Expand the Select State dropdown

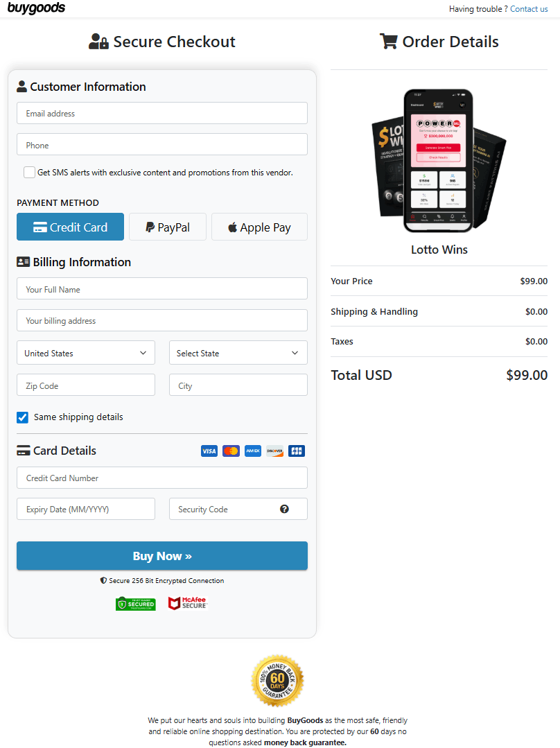[x=238, y=353]
